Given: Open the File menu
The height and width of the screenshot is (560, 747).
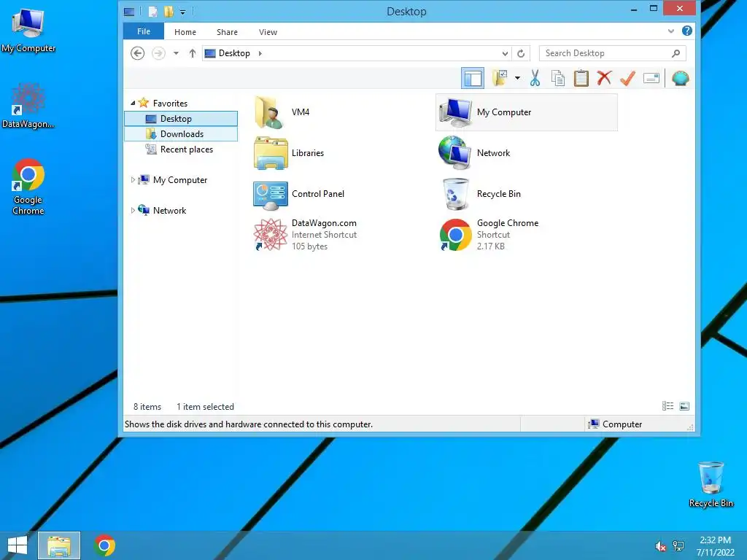Looking at the screenshot, I should (x=144, y=31).
